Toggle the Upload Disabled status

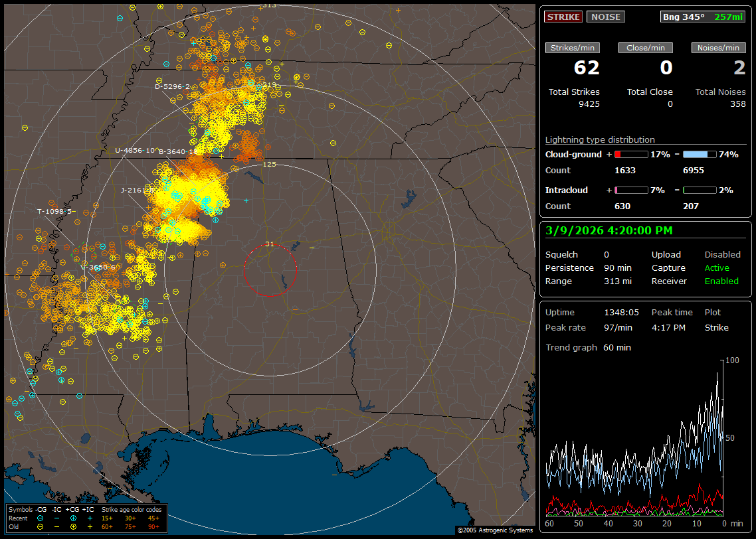[x=721, y=255]
